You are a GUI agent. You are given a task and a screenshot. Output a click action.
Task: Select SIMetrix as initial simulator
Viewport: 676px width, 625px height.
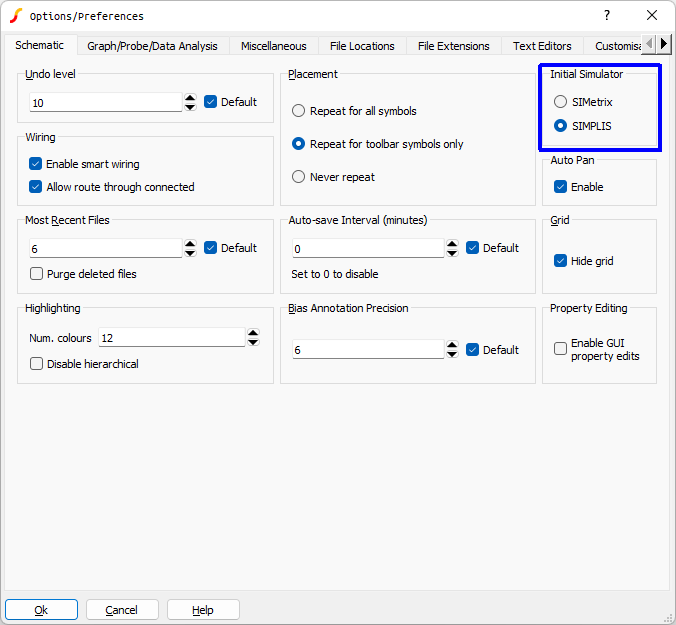(x=561, y=102)
